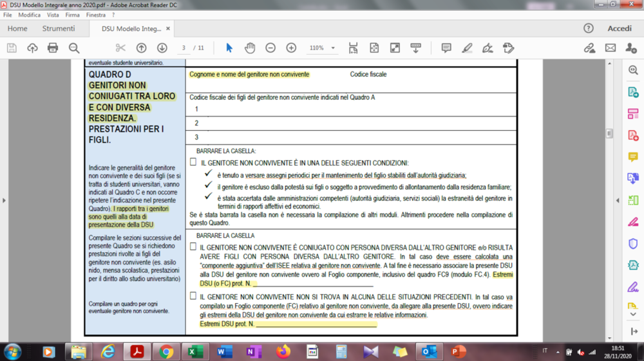Open the Modifica menu

[x=29, y=15]
